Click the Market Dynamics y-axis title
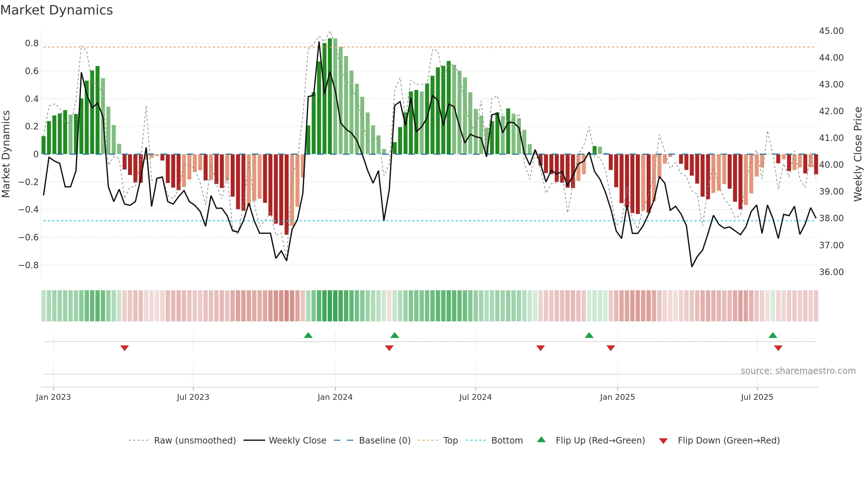 coord(6,154)
